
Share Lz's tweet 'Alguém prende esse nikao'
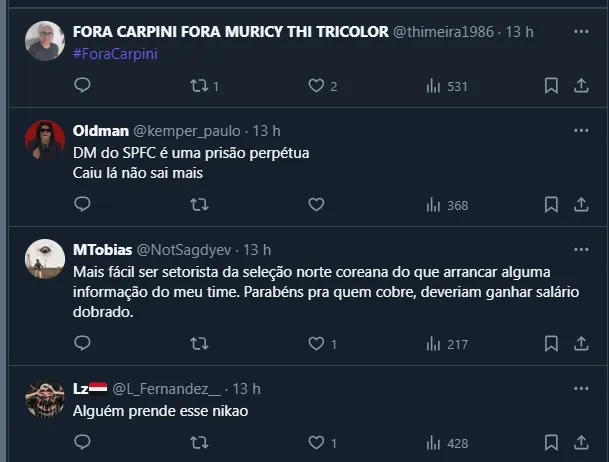coord(581,443)
